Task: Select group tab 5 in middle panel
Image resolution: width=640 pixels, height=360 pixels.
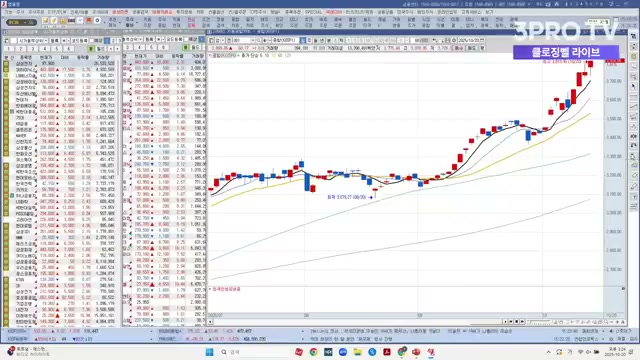Action: [x=151, y=47]
